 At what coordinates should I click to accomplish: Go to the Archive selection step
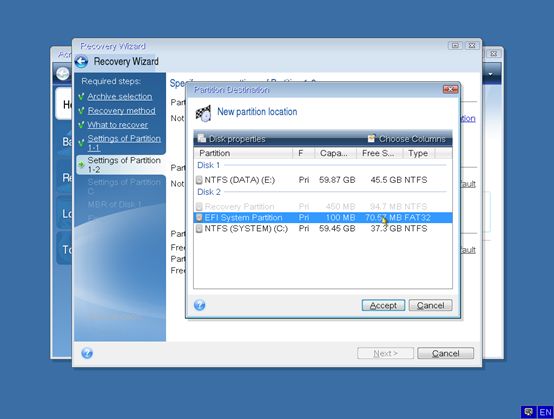(120, 96)
